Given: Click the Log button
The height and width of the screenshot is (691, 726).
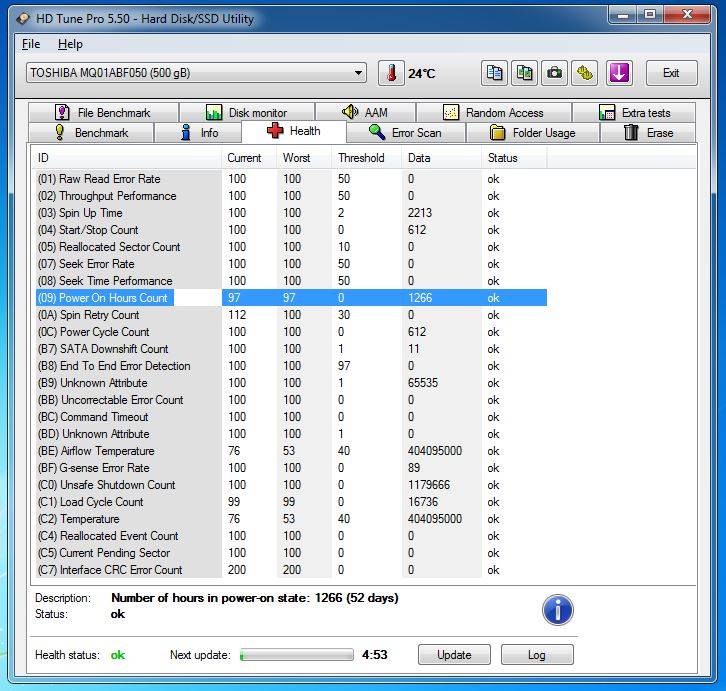Looking at the screenshot, I should click(x=537, y=655).
